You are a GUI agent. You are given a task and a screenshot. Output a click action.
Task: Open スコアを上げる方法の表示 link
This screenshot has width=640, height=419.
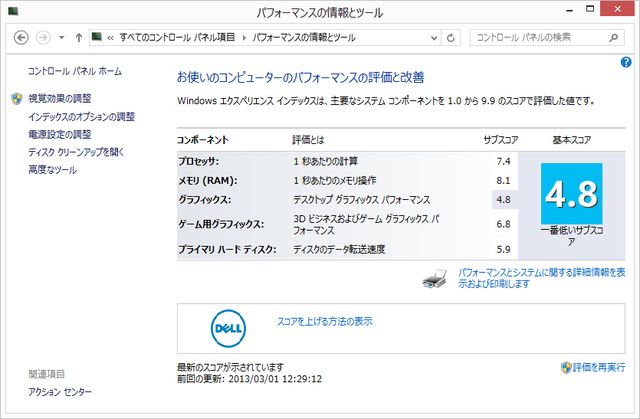point(325,321)
